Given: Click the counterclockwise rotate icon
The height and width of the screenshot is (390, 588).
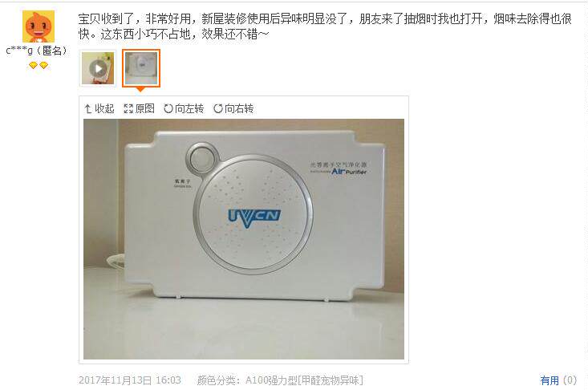Looking at the screenshot, I should click(x=168, y=109).
